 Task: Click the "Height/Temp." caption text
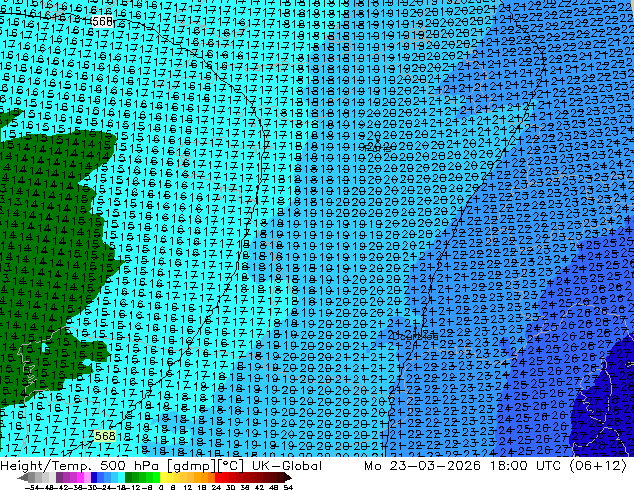click(x=45, y=466)
